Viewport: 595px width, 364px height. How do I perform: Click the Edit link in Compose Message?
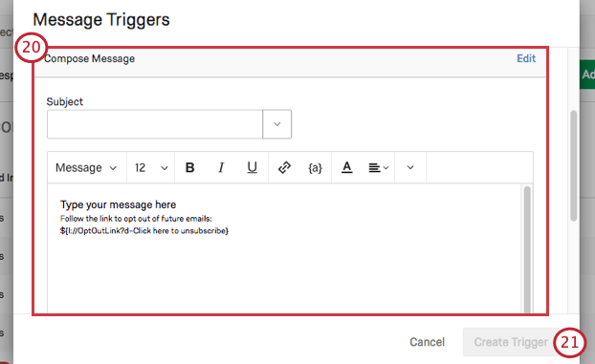526,58
